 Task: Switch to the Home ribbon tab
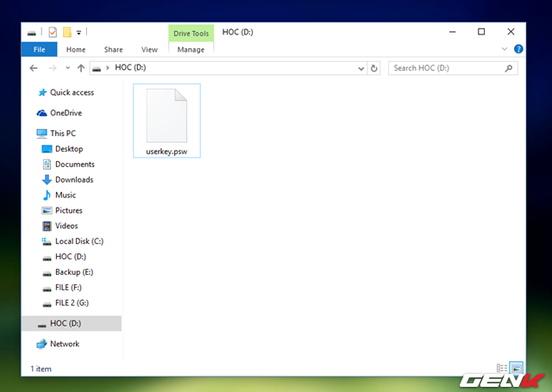tap(76, 50)
